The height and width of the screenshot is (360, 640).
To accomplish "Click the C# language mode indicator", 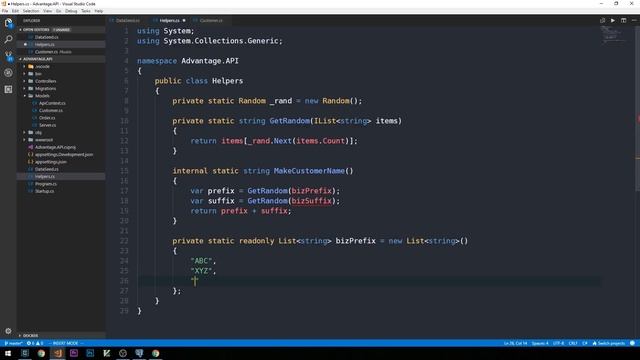I will tap(584, 343).
